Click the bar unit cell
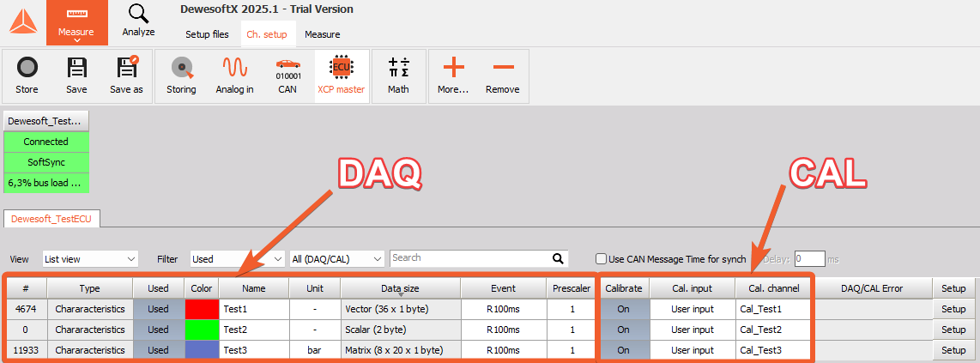 [x=314, y=350]
